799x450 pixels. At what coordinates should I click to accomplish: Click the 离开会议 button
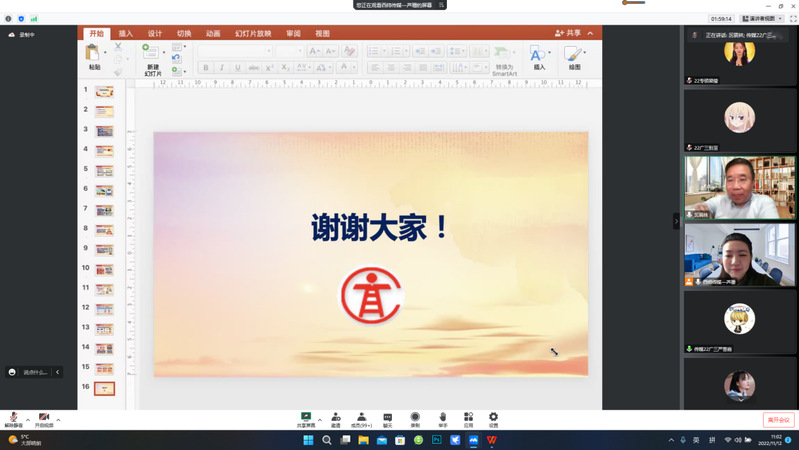point(778,420)
